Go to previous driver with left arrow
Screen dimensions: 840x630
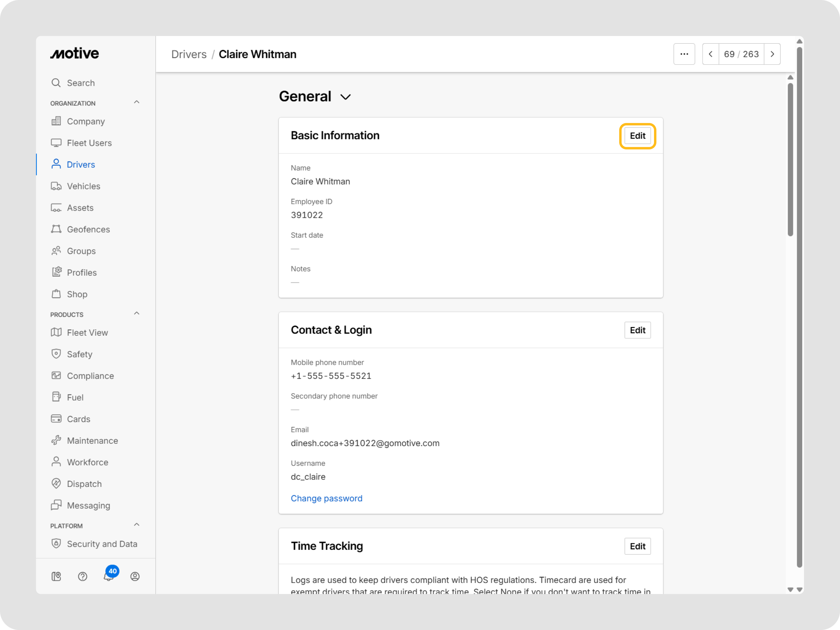710,54
